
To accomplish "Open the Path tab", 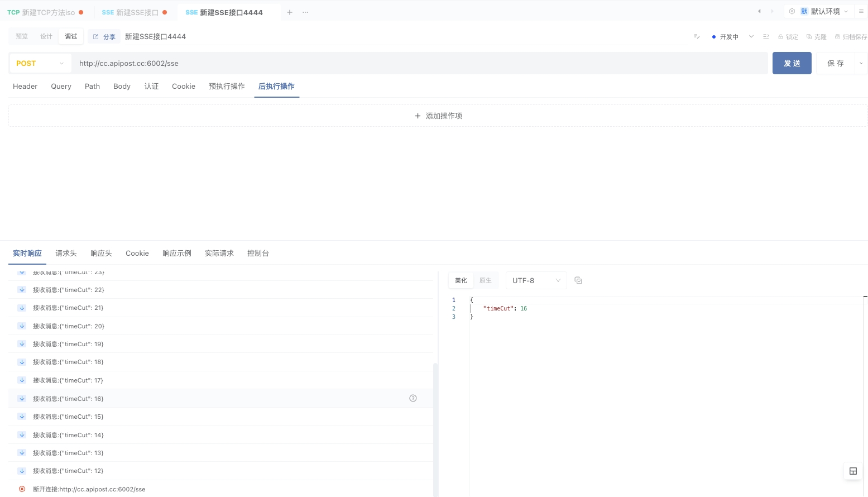I will [x=92, y=87].
